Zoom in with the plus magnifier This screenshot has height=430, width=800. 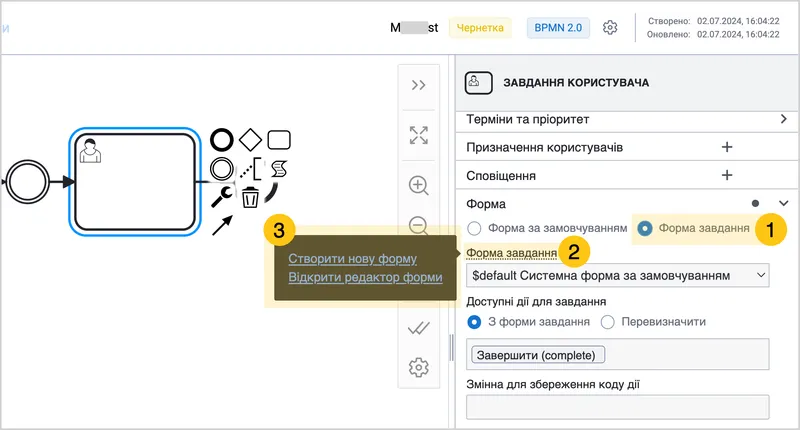[418, 185]
